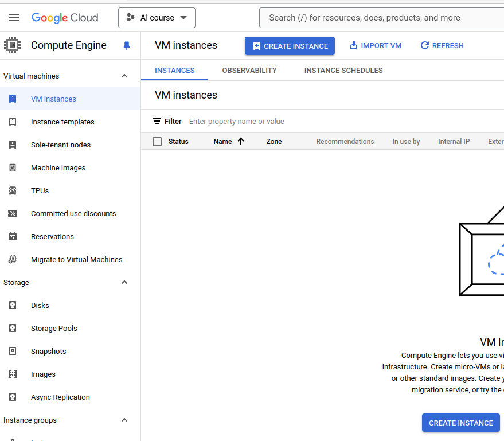Open TPUs page from sidebar
The width and height of the screenshot is (504, 441).
coord(40,190)
